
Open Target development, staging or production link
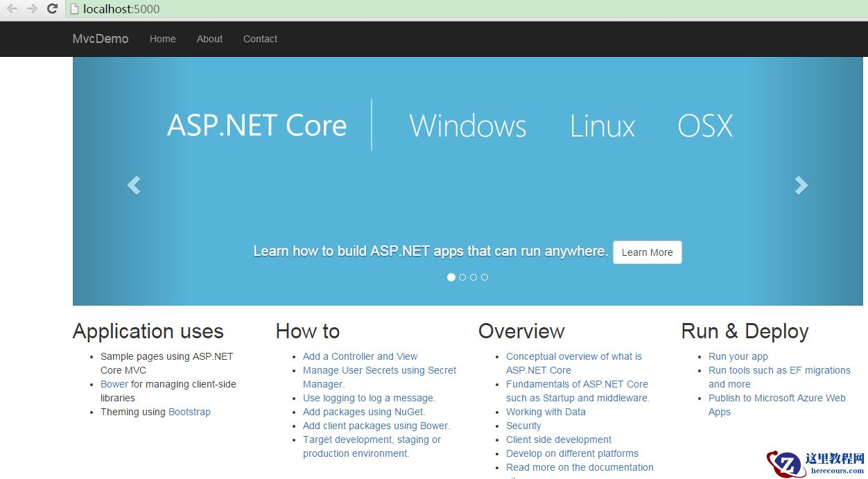pos(372,446)
